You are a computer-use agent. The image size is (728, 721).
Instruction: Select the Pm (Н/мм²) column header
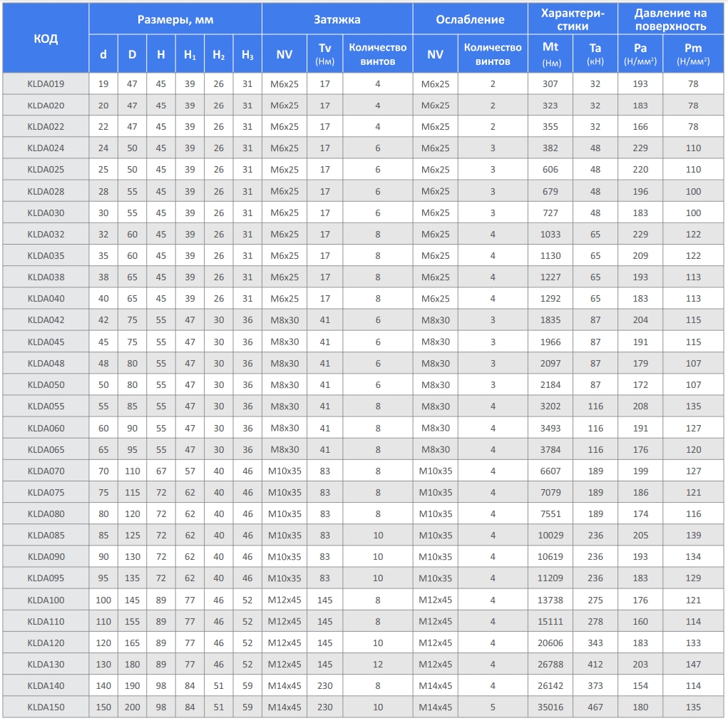[692, 54]
